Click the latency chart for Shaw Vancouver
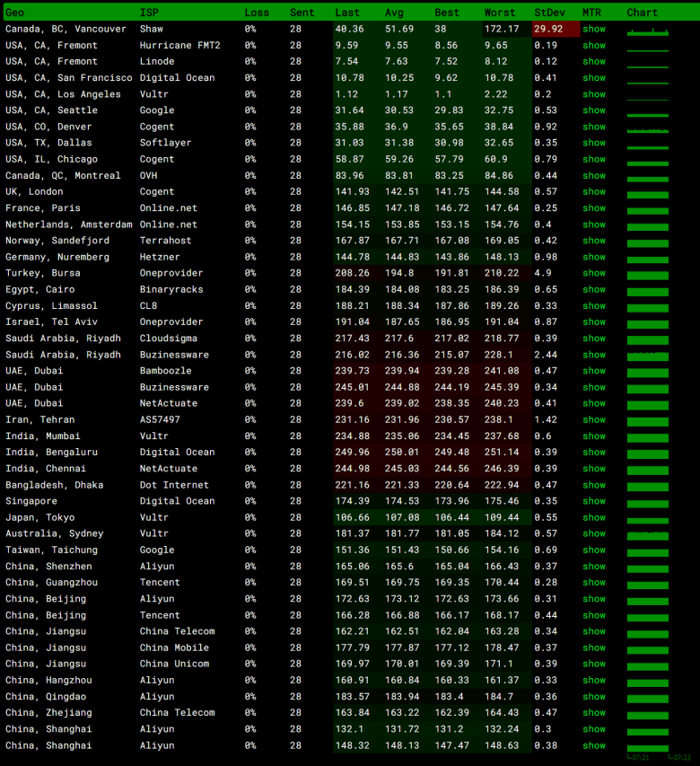 click(x=648, y=31)
